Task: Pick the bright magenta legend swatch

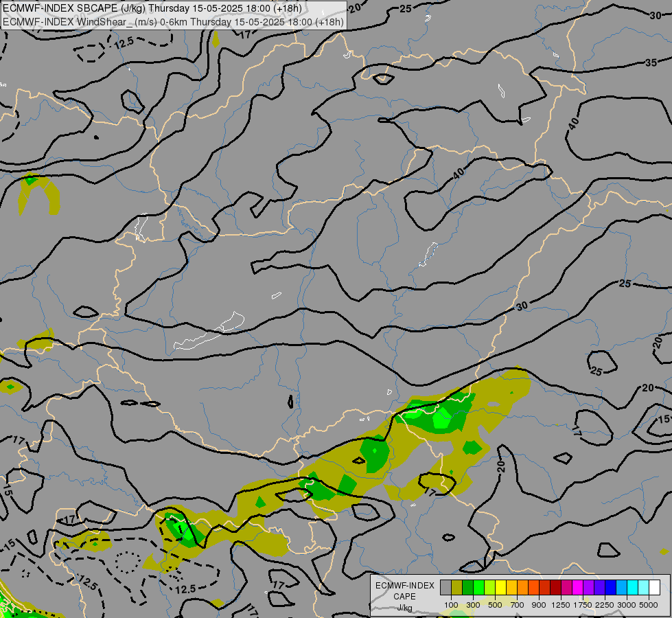Action: click(577, 588)
